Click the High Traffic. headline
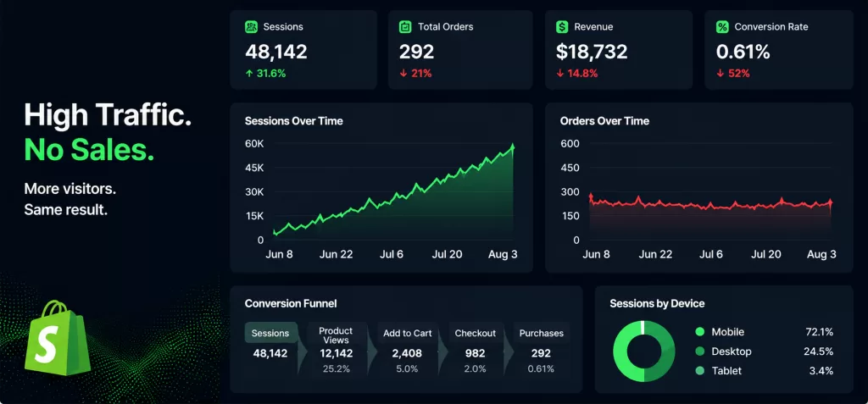The height and width of the screenshot is (404, 868). pyautogui.click(x=108, y=116)
